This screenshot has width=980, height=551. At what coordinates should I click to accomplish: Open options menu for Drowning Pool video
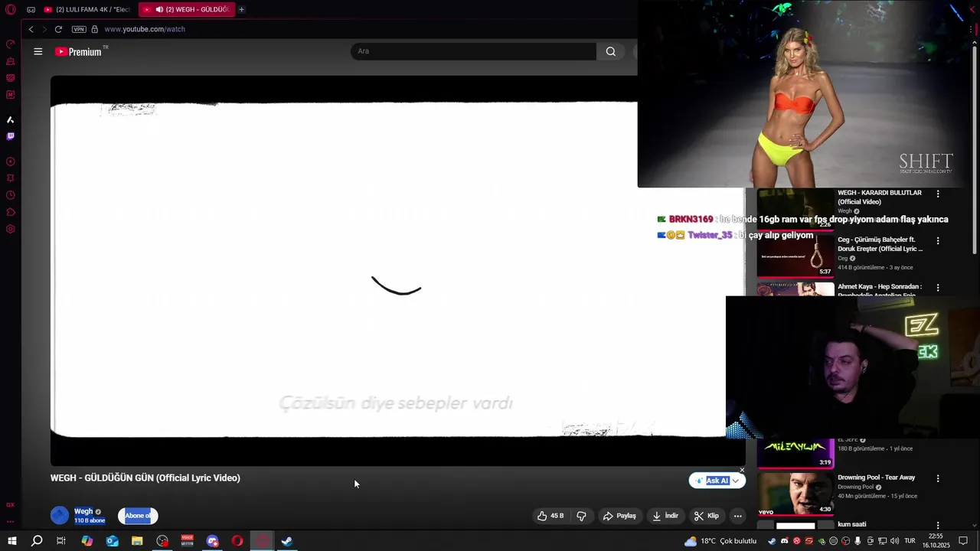point(938,478)
